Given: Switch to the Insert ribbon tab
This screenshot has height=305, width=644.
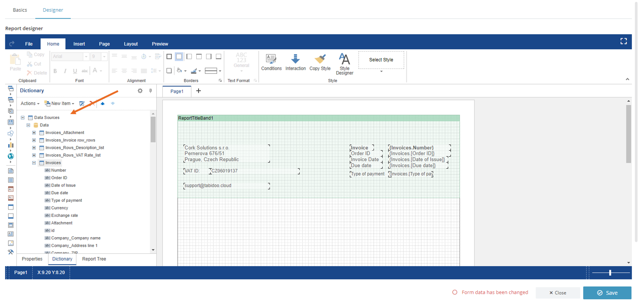Looking at the screenshot, I should [79, 44].
